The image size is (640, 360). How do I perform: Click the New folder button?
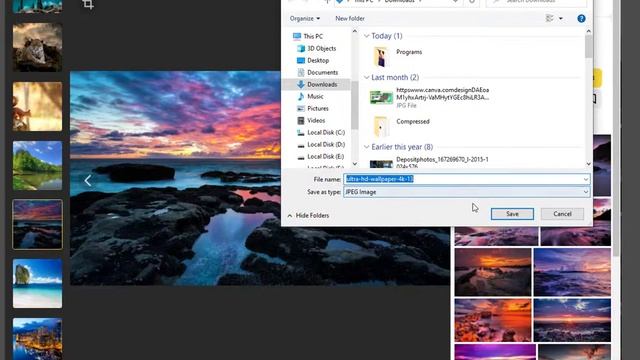[350, 18]
